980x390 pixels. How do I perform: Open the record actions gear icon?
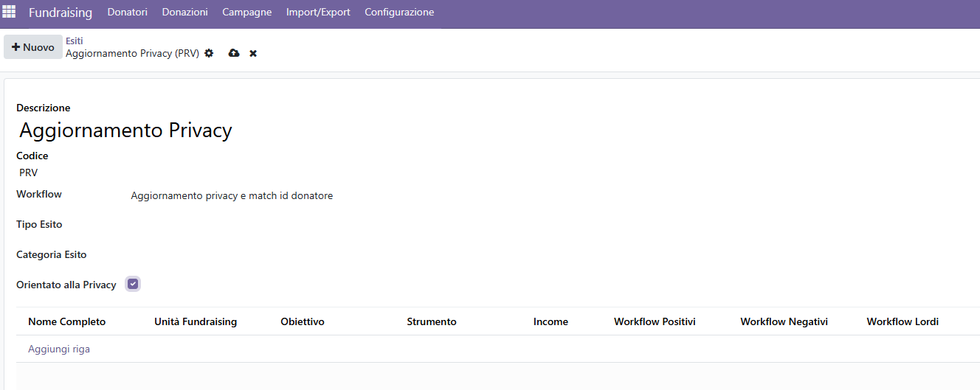coord(209,53)
